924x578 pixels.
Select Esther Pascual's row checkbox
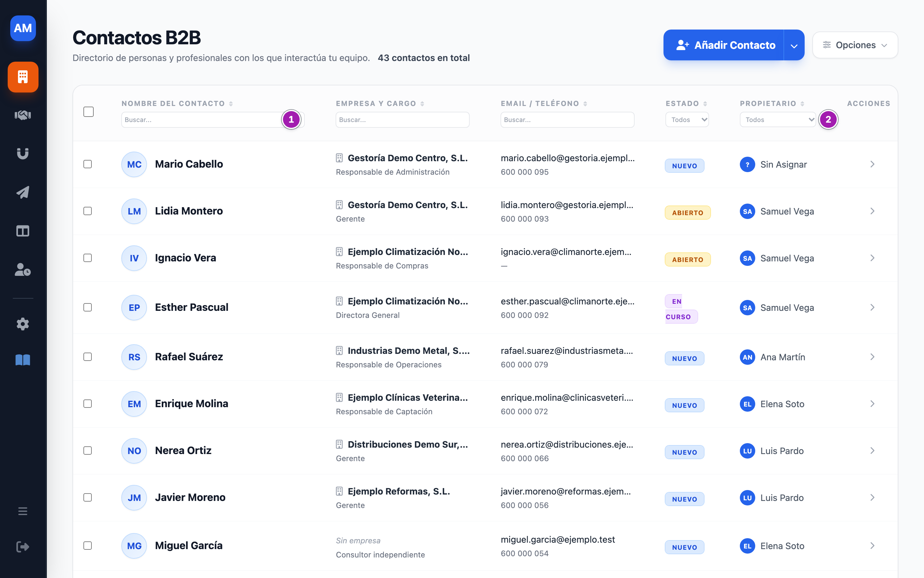pyautogui.click(x=88, y=307)
